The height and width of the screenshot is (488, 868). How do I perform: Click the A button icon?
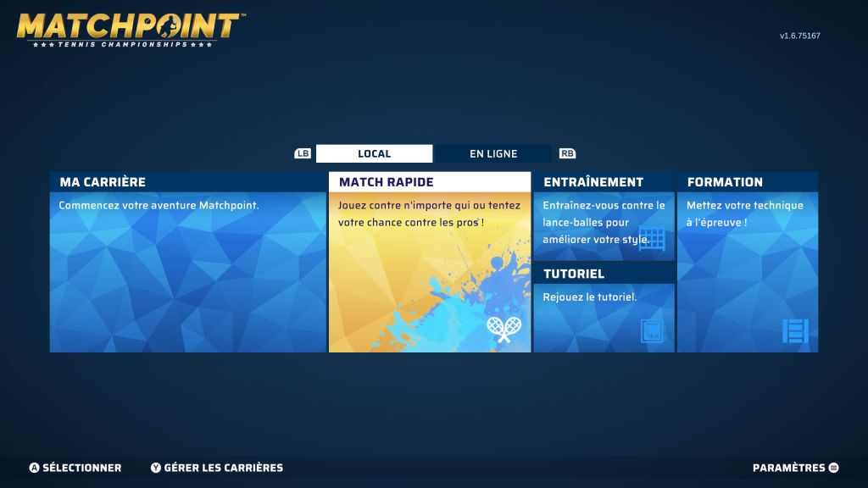tap(34, 468)
